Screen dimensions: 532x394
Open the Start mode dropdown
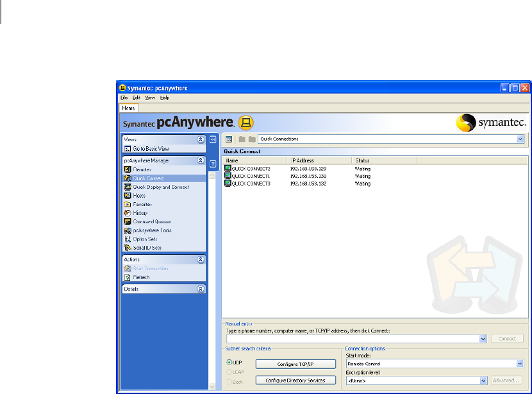tap(520, 364)
